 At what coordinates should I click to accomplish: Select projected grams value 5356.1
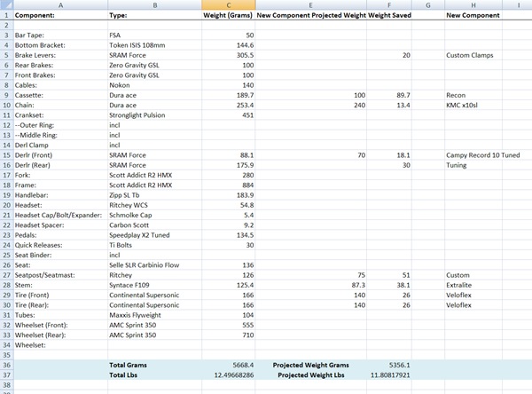coord(389,365)
